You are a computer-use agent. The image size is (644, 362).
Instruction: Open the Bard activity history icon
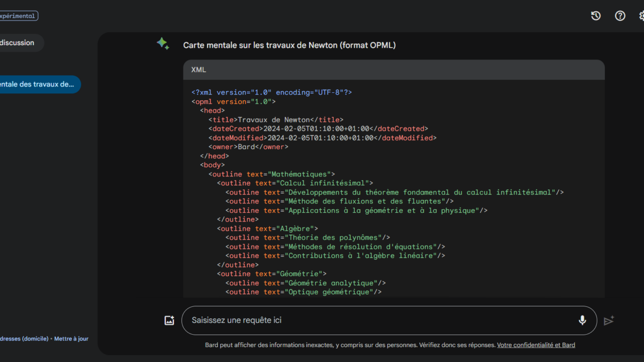point(596,16)
